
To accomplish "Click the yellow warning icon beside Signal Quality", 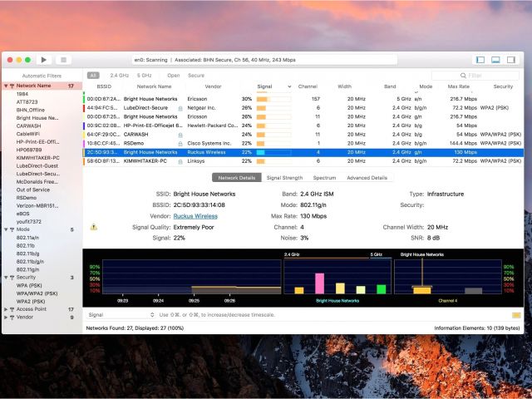I will click(93, 226).
